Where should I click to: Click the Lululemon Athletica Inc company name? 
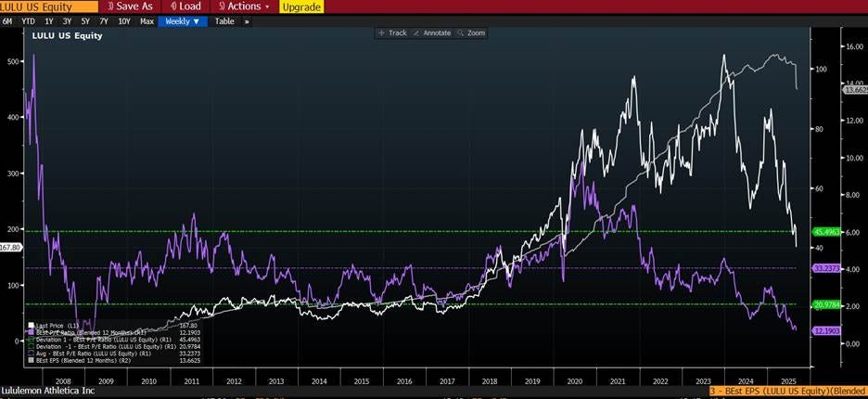[x=48, y=391]
